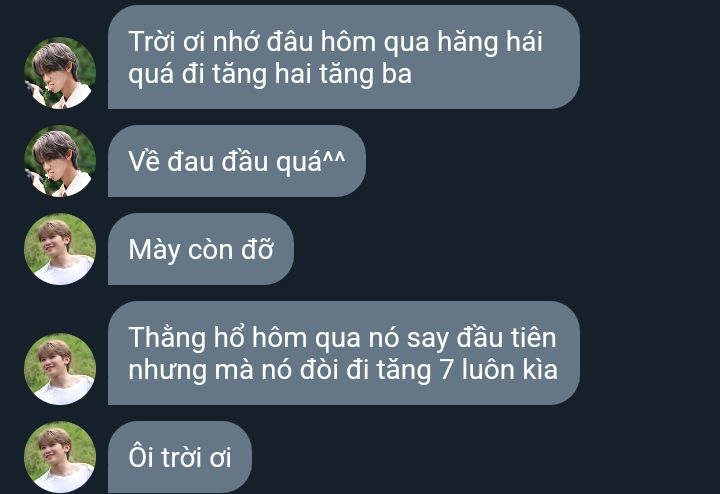
Task: Click the words 'hăng hái' in first message
Action: [490, 43]
